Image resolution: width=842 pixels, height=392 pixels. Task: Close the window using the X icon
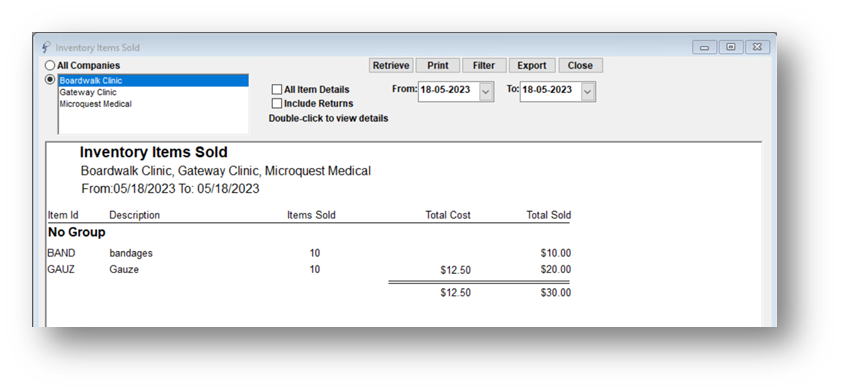[757, 47]
